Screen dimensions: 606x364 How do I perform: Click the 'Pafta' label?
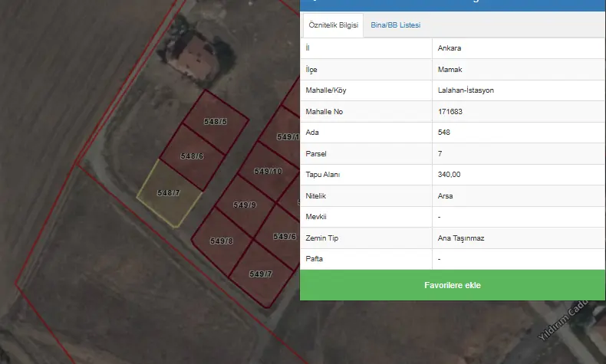coord(314,258)
